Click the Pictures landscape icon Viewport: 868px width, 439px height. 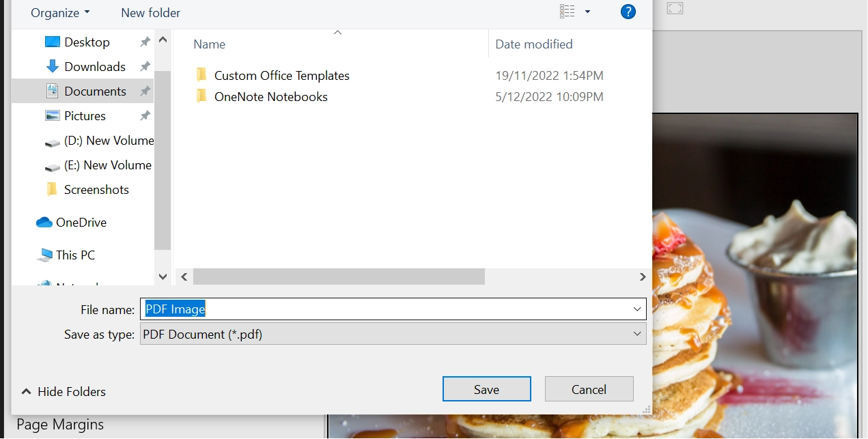[53, 115]
